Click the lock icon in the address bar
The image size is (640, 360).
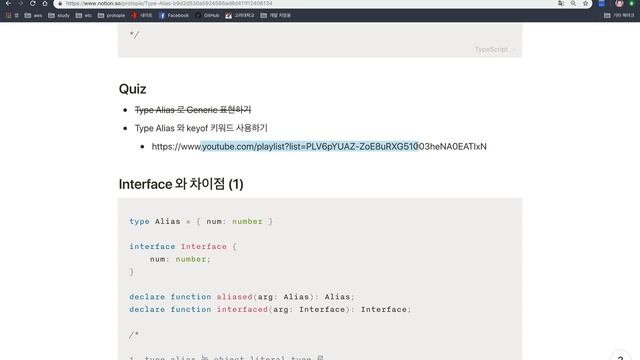[x=60, y=3]
